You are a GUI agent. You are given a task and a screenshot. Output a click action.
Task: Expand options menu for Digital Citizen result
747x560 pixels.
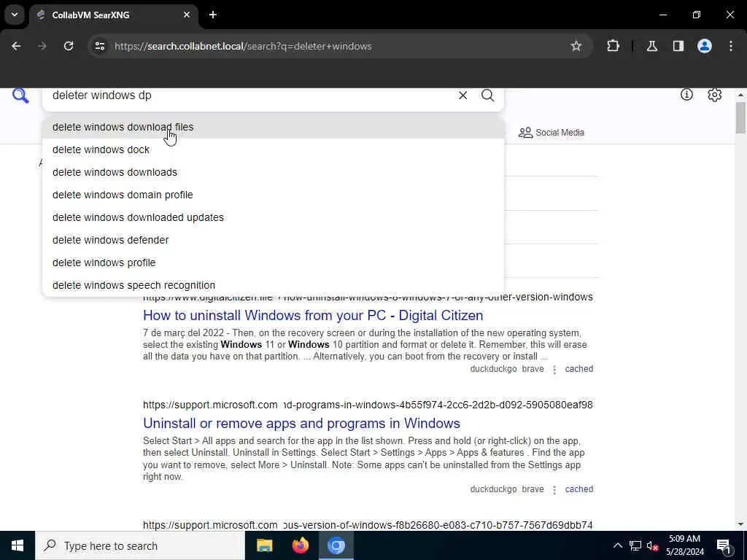554,370
